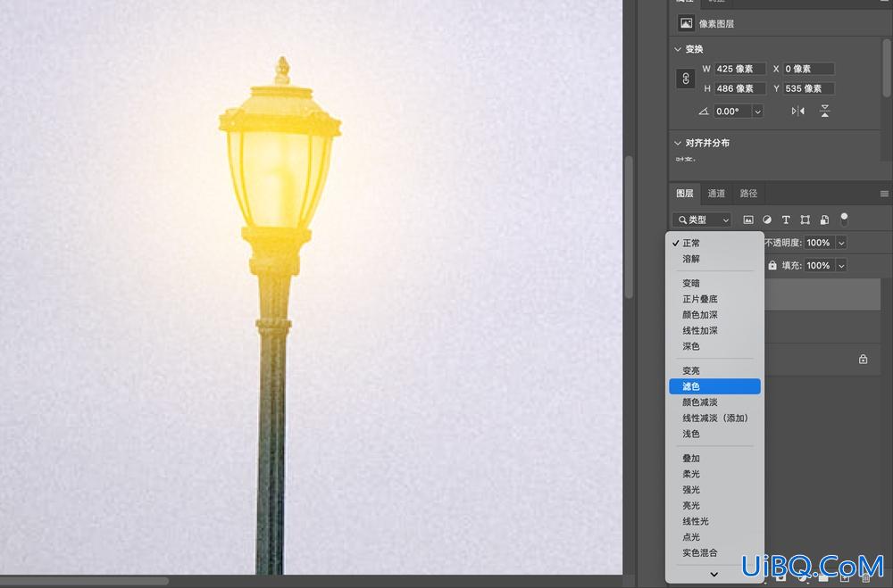893x588 pixels.
Task: Select 亮光 blend mode
Action: 714,505
